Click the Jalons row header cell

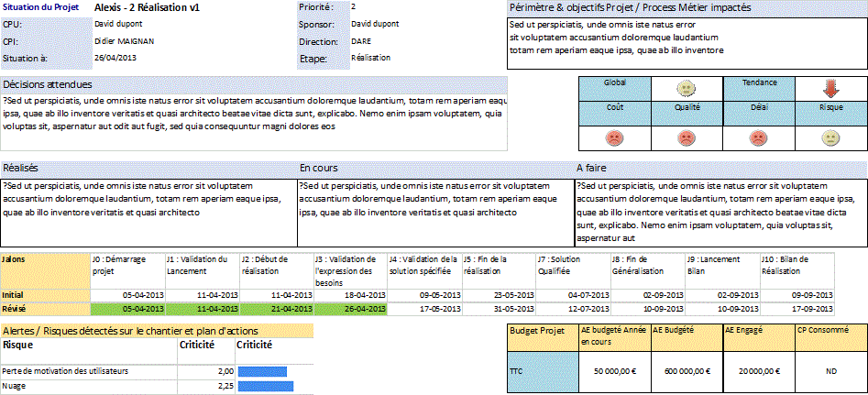(46, 270)
